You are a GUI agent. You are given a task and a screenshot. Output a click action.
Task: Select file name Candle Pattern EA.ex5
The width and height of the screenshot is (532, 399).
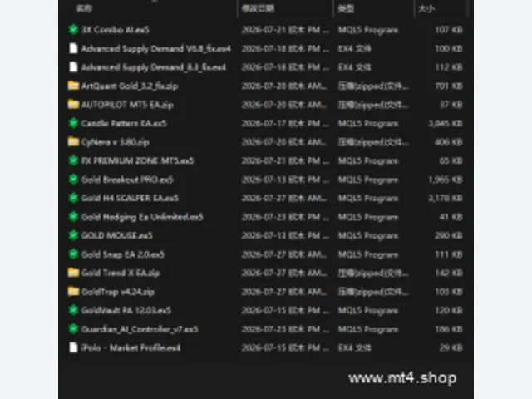click(124, 123)
